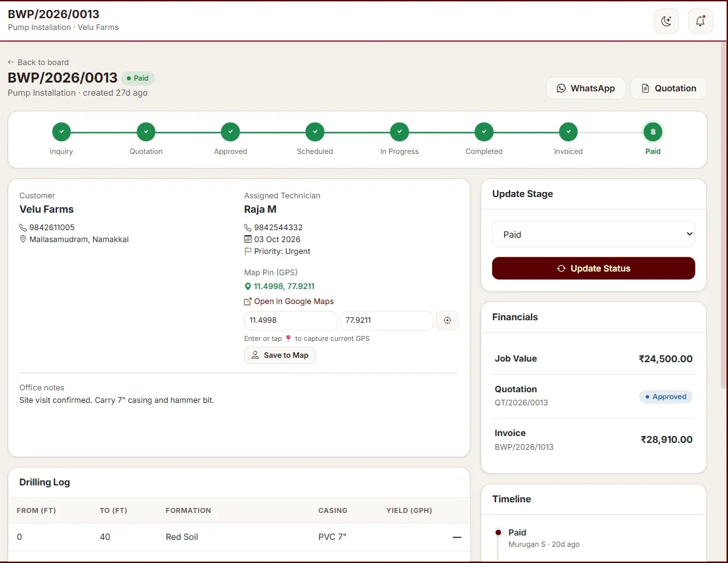Click technician phone 9842544332
This screenshot has height=563, width=728.
(278, 228)
